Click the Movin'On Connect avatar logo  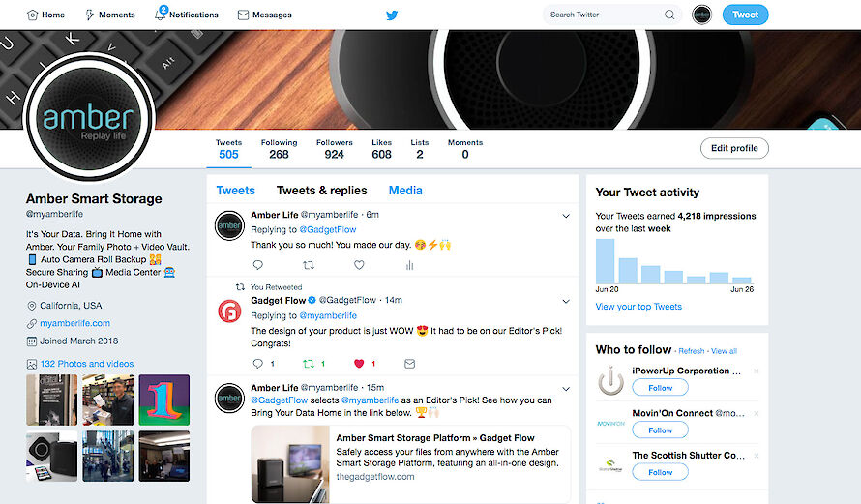(610, 424)
